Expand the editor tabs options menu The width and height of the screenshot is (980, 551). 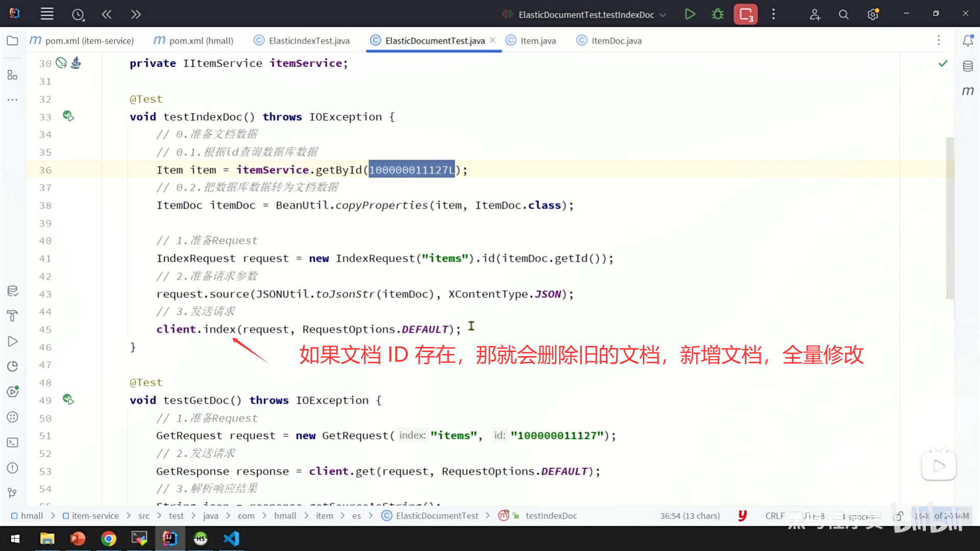pos(938,40)
